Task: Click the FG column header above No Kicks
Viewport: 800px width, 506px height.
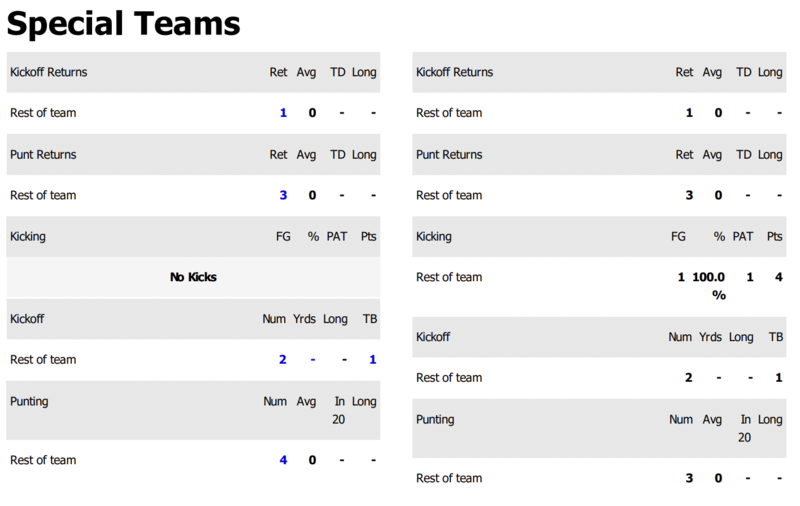Action: point(284,237)
